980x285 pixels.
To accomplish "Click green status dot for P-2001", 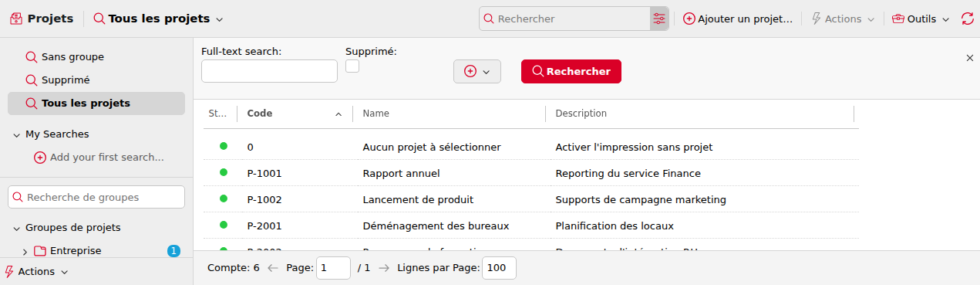I will 224,225.
